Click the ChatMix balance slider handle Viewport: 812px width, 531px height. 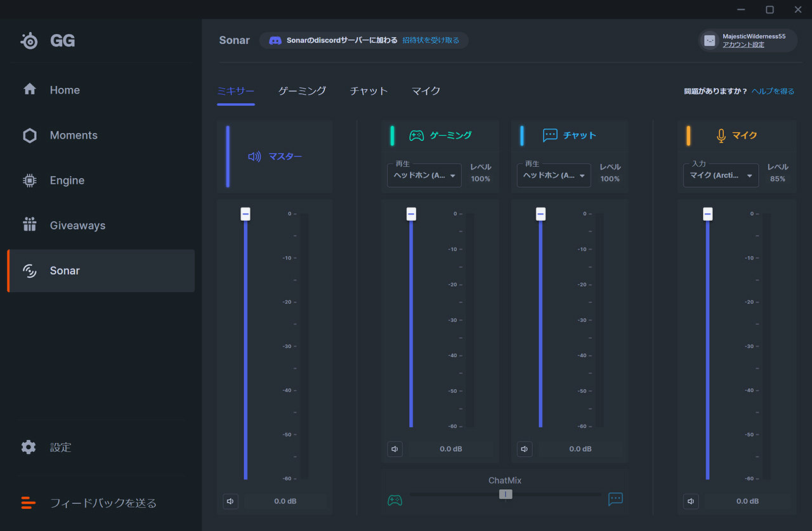[506, 494]
